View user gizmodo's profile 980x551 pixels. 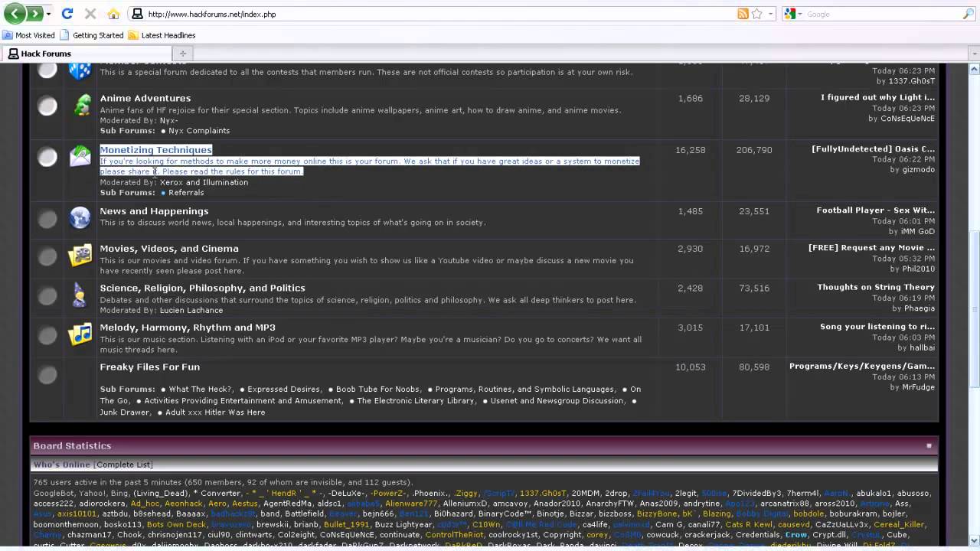(x=919, y=170)
